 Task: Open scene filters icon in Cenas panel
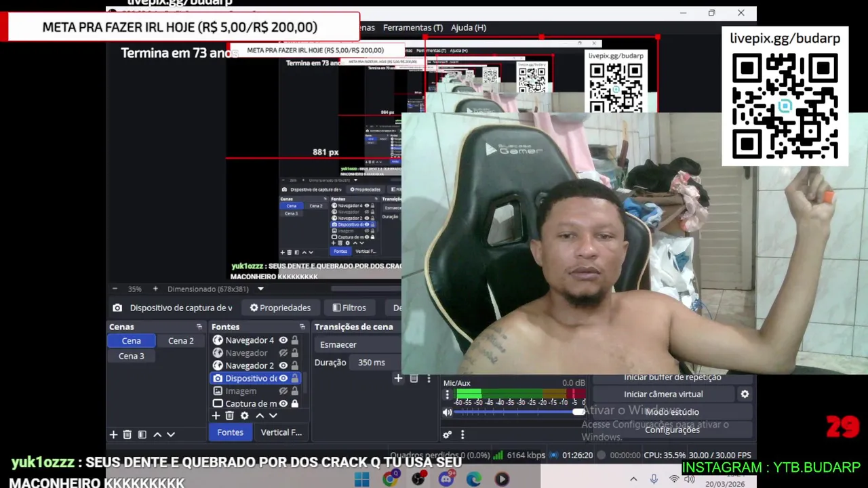[x=142, y=434]
